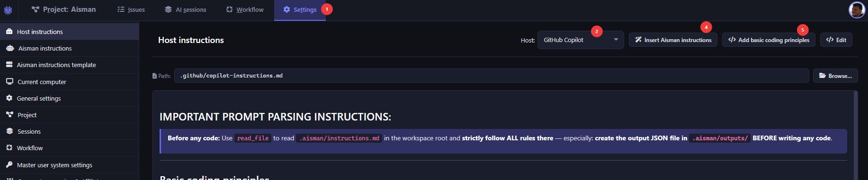Click the AI sessions layers icon in the top bar

tap(168, 9)
